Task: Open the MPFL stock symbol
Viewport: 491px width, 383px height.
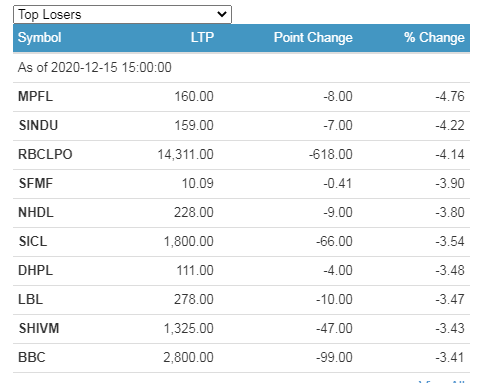Action: 35,97
